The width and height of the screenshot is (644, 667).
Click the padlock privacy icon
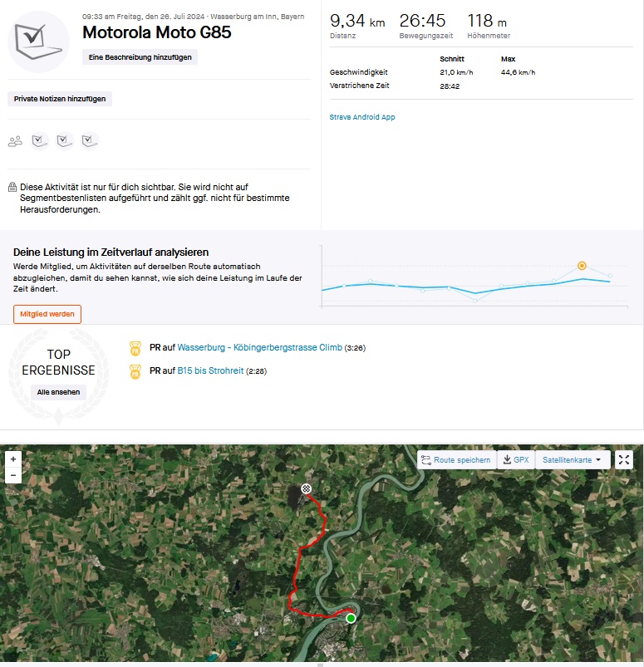(x=12, y=188)
